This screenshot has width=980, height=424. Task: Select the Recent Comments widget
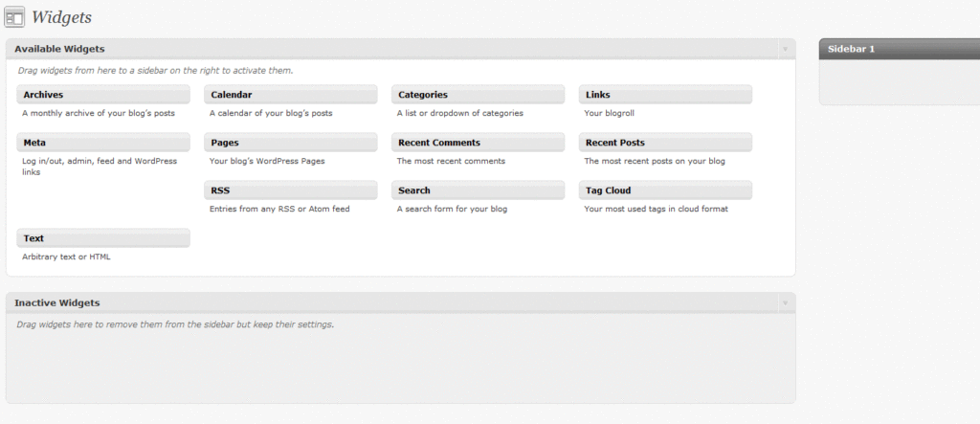pyautogui.click(x=479, y=143)
